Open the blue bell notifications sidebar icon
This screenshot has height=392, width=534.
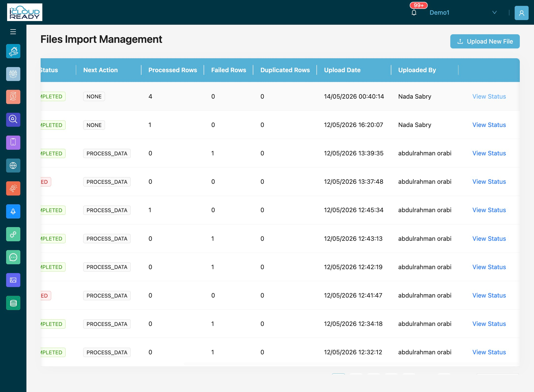(13, 211)
